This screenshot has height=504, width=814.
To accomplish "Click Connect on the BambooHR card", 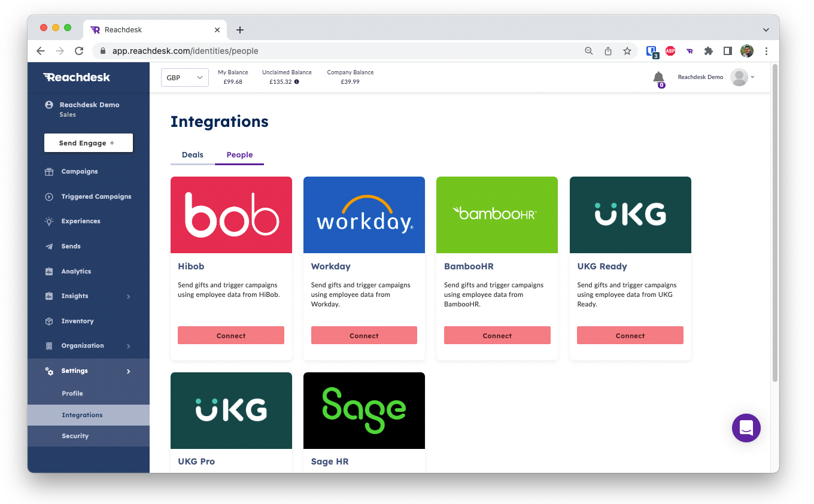I will [497, 335].
